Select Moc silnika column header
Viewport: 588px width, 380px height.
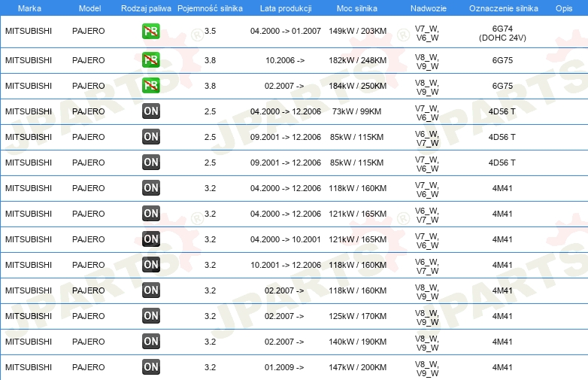click(357, 8)
